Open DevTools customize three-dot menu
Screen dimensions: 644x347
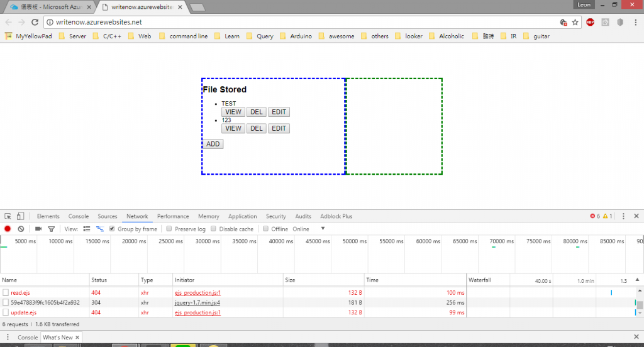[623, 216]
